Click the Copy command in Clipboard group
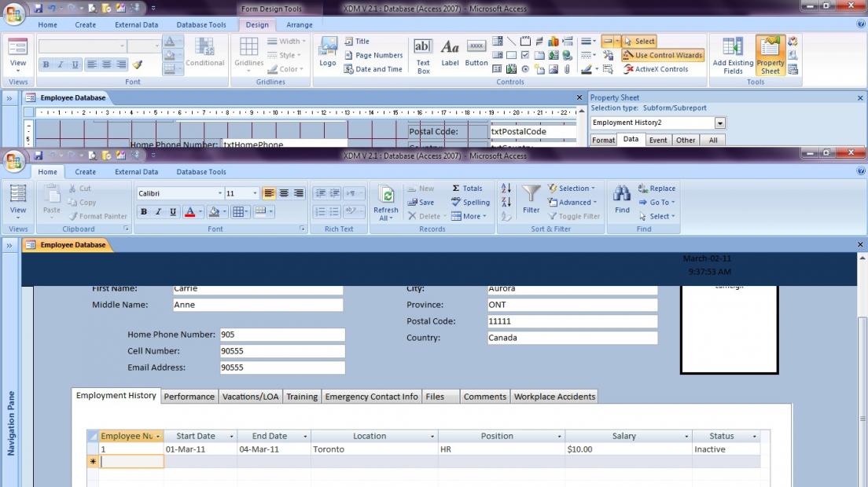Image resolution: width=868 pixels, height=487 pixels. point(82,203)
